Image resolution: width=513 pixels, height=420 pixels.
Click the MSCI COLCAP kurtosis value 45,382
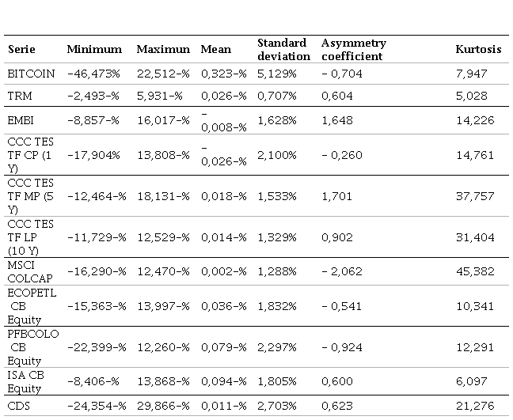[x=471, y=271]
